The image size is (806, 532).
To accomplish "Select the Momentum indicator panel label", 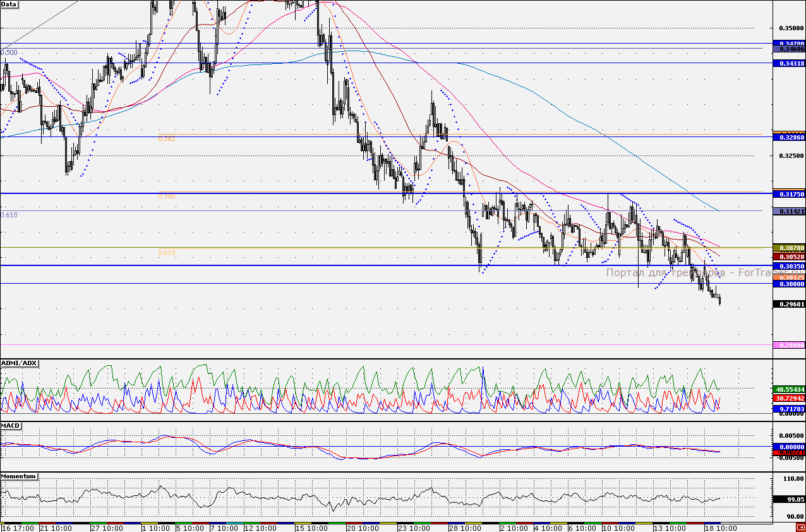I will 18,476.
